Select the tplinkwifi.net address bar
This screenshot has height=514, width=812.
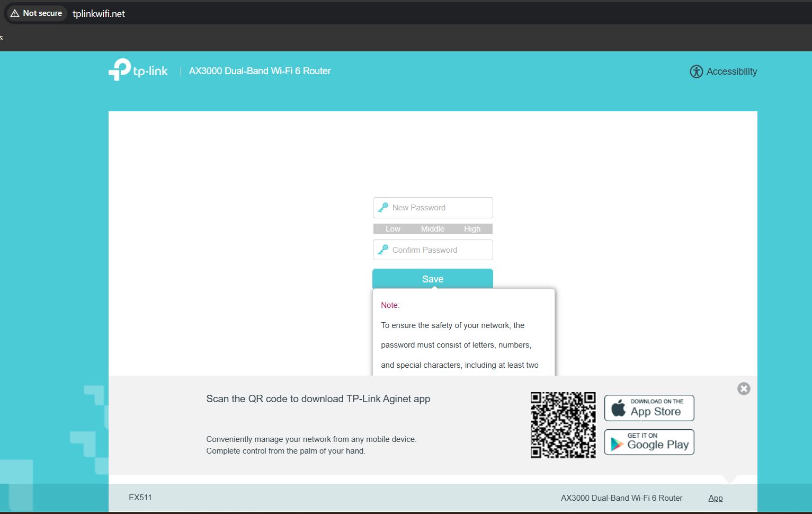pyautogui.click(x=99, y=13)
